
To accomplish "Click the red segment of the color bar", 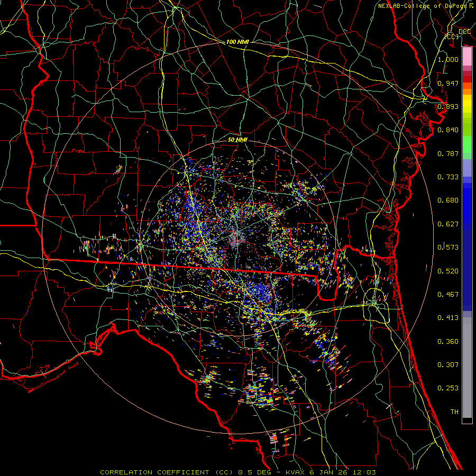I will coord(467,79).
